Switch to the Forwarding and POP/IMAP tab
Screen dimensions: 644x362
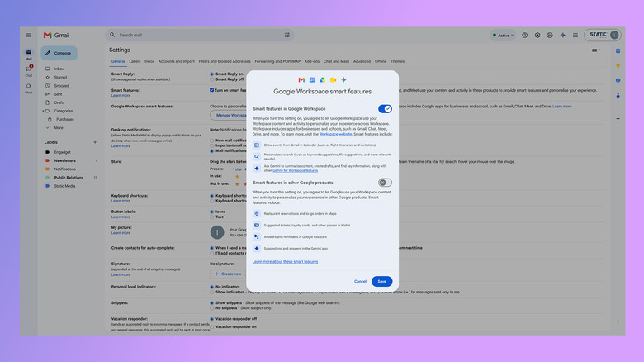277,61
